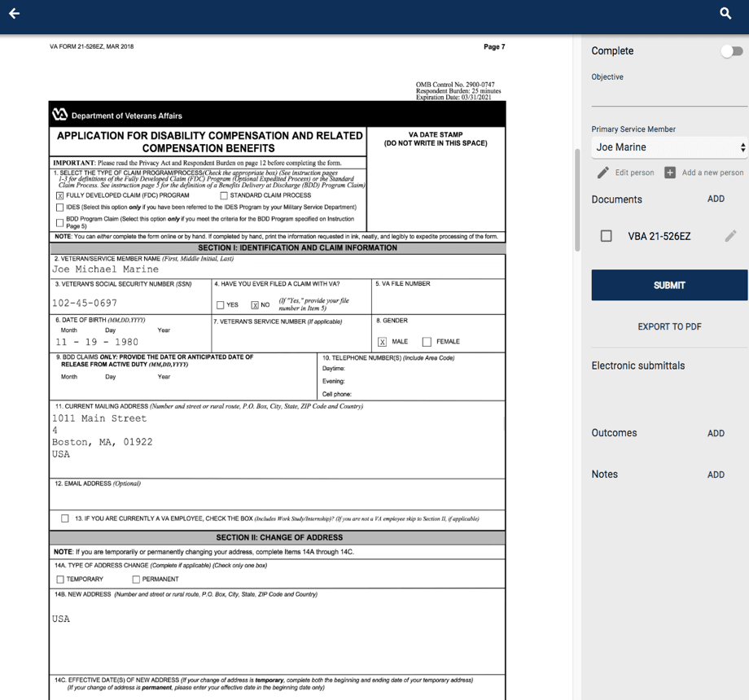Image resolution: width=749 pixels, height=700 pixels.
Task: Click the current mailing address field
Action: click(277, 443)
